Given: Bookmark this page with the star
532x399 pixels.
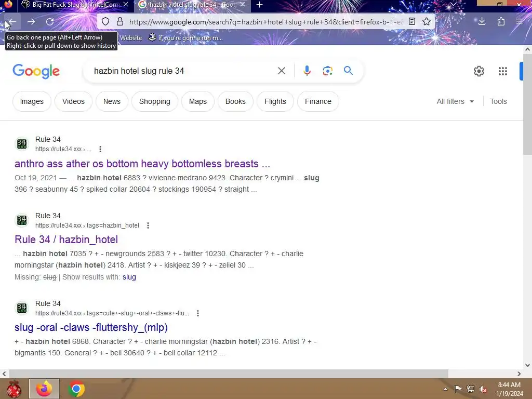Looking at the screenshot, I should click(427, 22).
